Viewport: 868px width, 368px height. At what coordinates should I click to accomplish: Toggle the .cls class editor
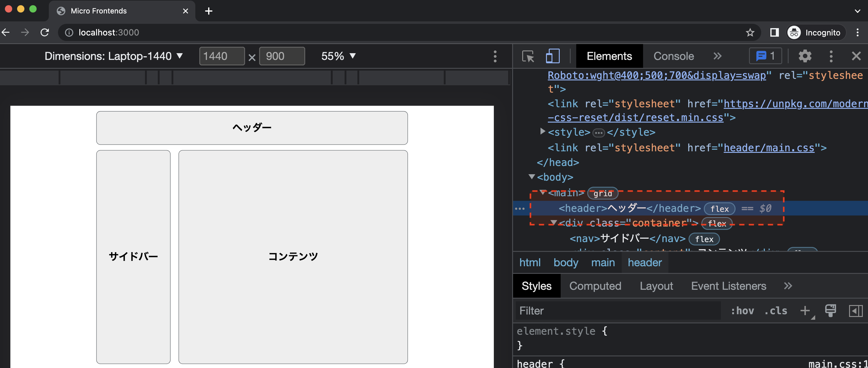coord(775,310)
